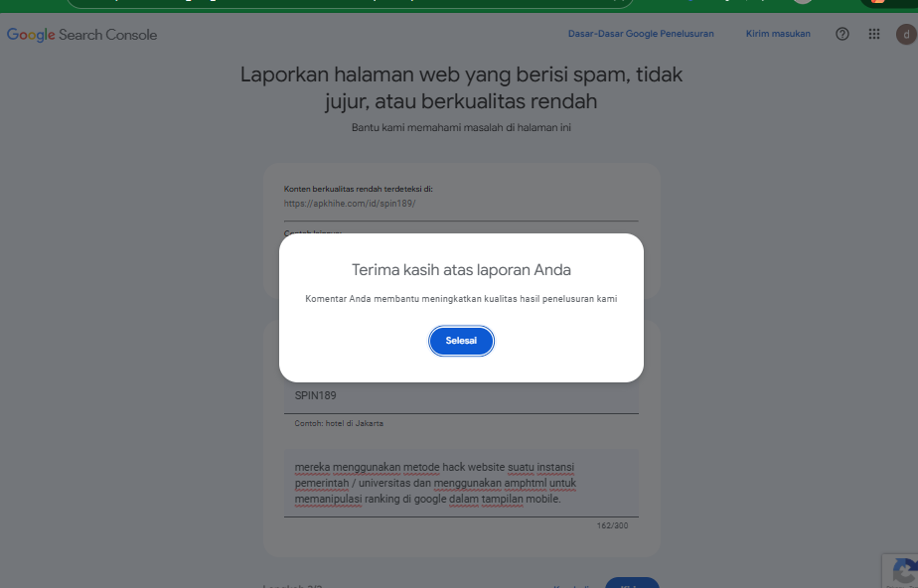
Task: Click the Kirim masukan link
Action: pos(778,34)
